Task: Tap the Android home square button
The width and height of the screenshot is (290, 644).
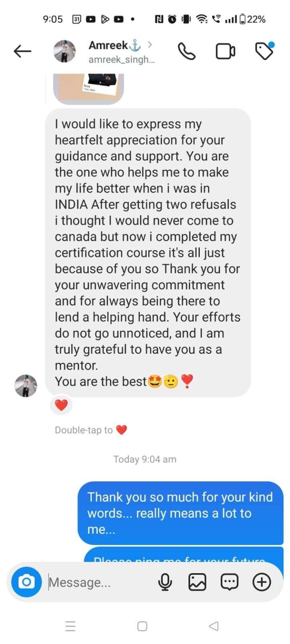Action: pos(142,626)
